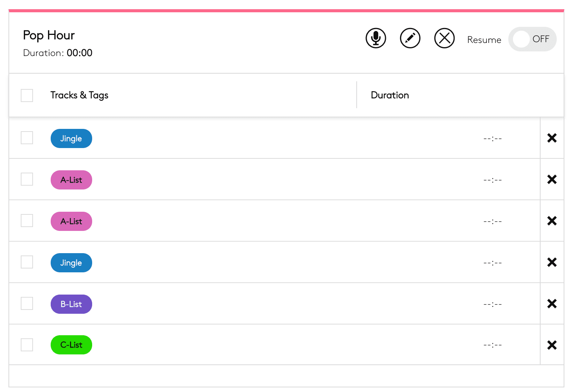Check the first Jingle row checkbox
This screenshot has width=569, height=392.
(x=27, y=138)
